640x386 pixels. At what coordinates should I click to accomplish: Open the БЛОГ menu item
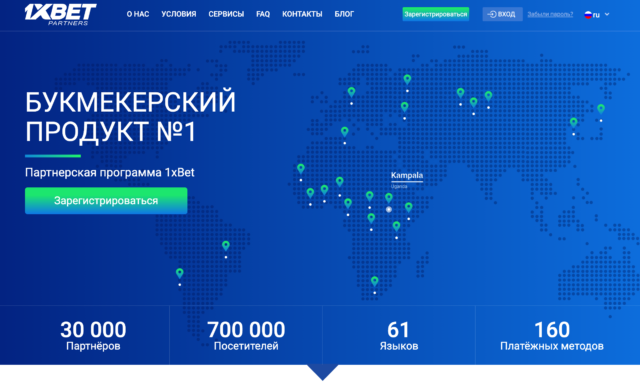(x=344, y=14)
